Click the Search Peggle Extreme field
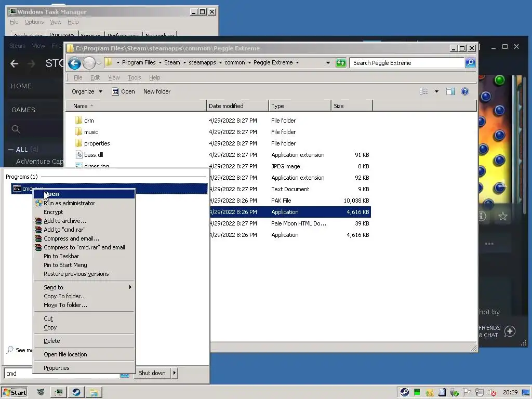 pos(407,63)
